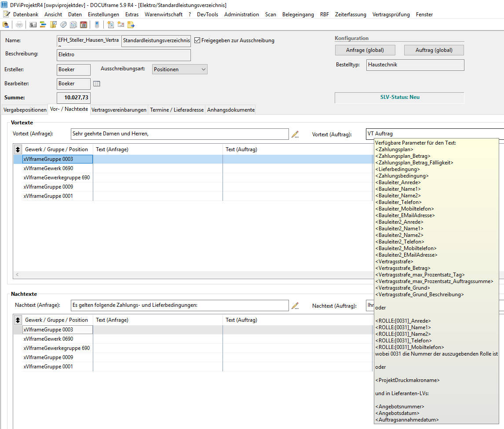Image resolution: width=504 pixels, height=429 pixels.
Task: Open the Ansicht menu
Action: click(x=53, y=15)
